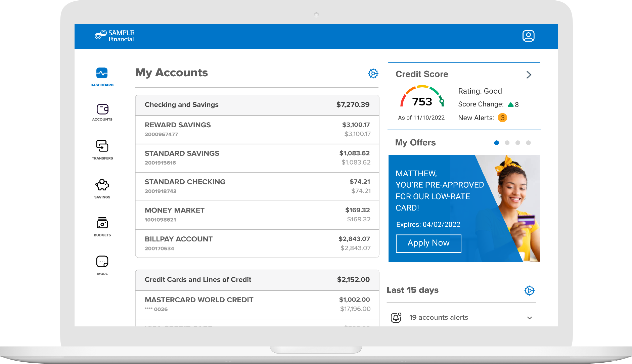Click the Sample Financial logo
Viewport: 632px width, 364px height.
point(115,36)
